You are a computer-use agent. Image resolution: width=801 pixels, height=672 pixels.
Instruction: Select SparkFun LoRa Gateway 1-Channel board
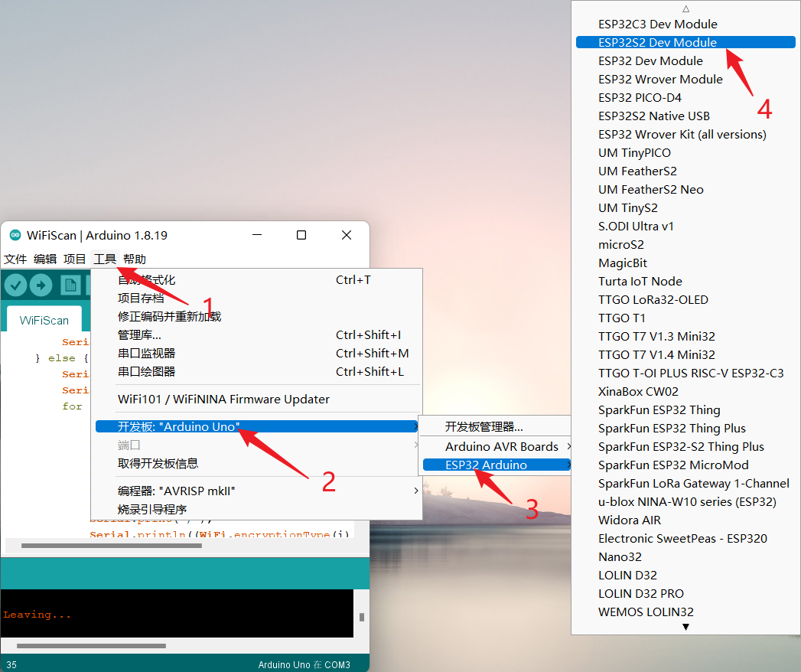685,484
